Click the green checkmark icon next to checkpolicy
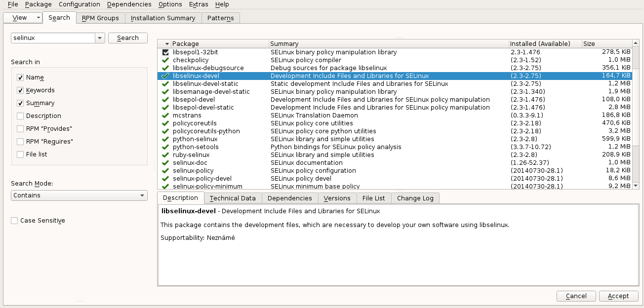 165,60
